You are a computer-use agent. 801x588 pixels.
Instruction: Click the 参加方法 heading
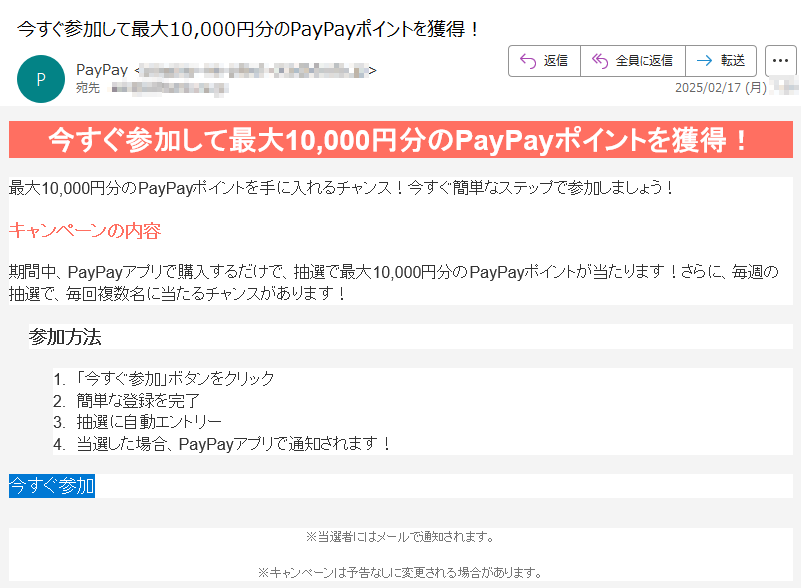65,337
